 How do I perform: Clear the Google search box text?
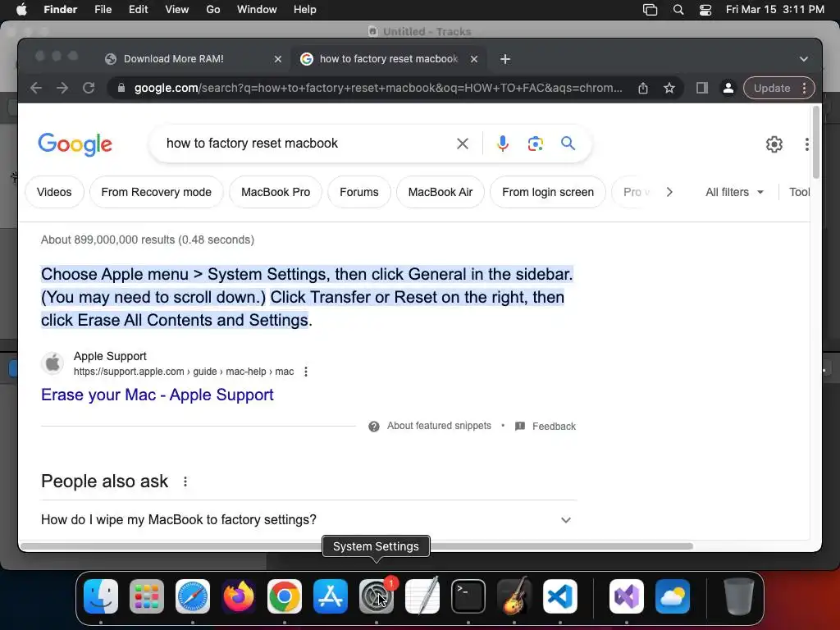[463, 144]
